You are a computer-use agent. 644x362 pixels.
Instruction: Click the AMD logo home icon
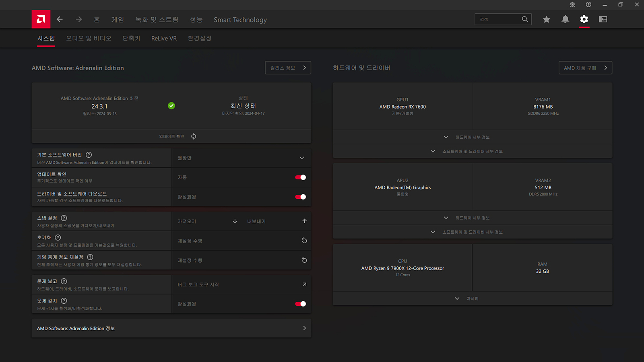pos(41,19)
